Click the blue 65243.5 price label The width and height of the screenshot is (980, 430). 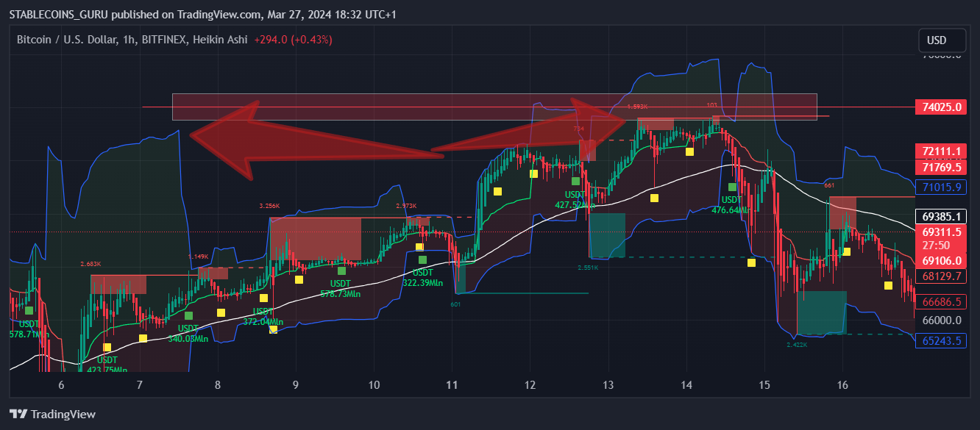(942, 340)
